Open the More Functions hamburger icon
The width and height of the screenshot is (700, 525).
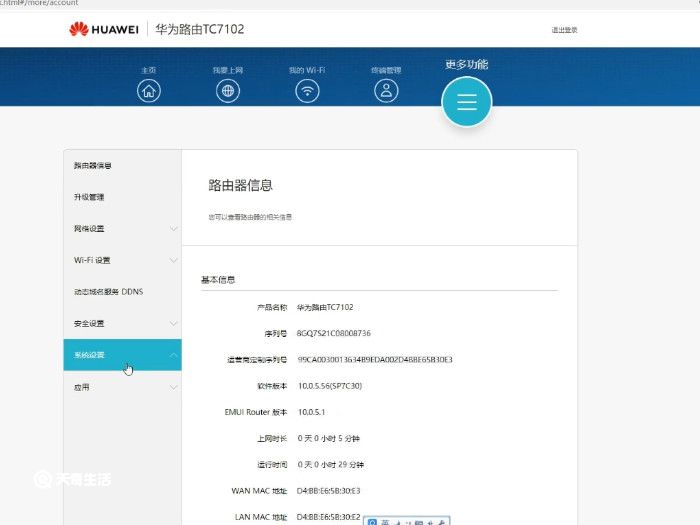[467, 102]
